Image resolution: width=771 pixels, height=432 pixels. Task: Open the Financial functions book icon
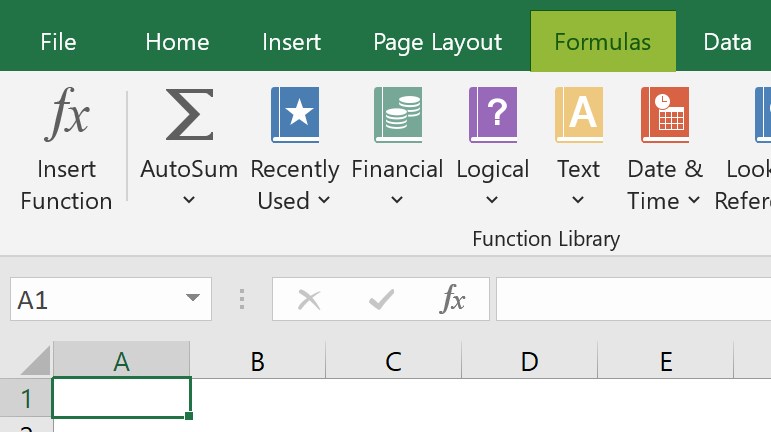point(398,115)
